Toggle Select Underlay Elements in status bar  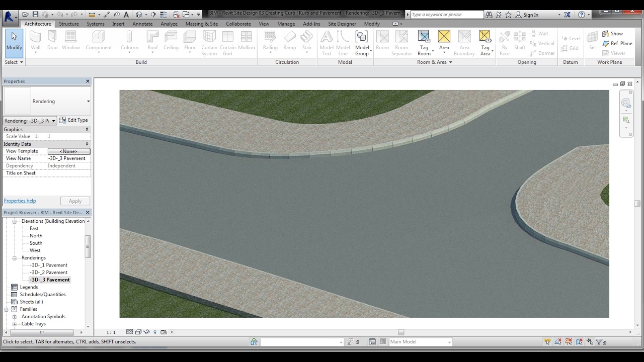558,342
